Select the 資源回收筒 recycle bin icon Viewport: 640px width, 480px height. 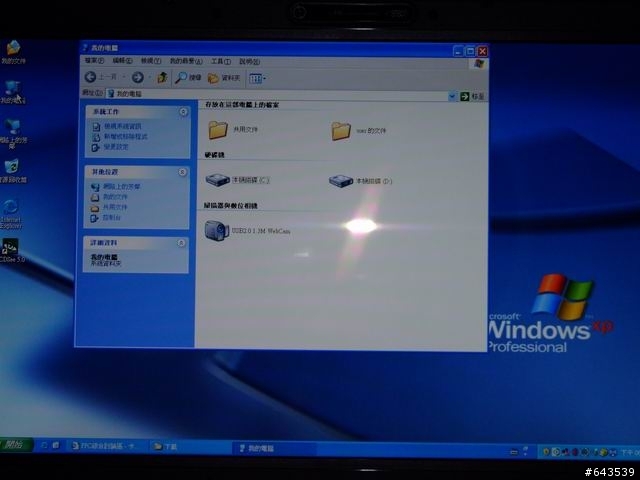click(x=13, y=171)
